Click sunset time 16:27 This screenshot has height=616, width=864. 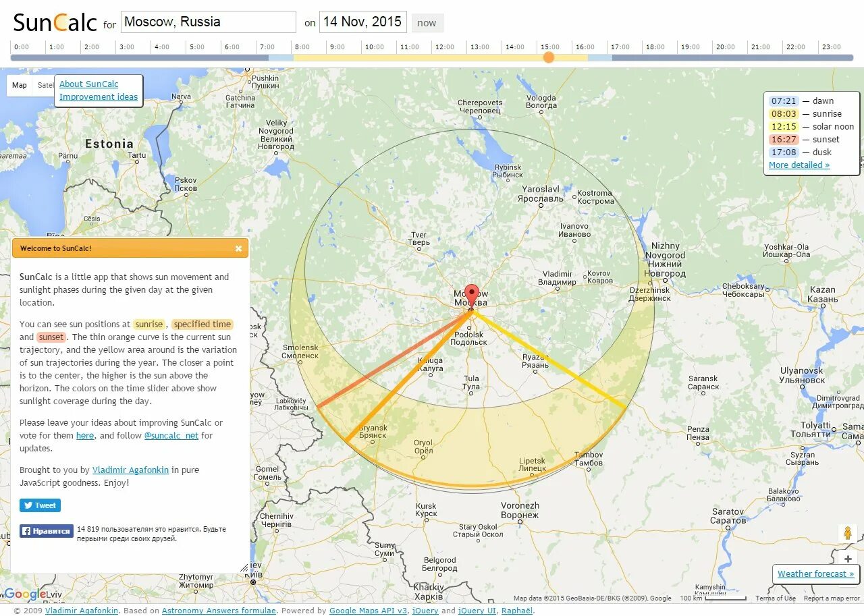(x=783, y=139)
